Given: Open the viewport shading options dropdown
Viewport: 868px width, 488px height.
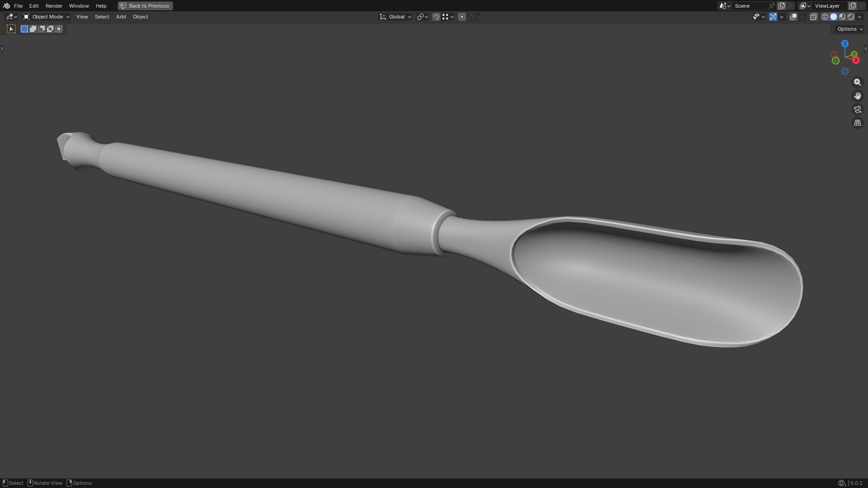Looking at the screenshot, I should [x=859, y=17].
